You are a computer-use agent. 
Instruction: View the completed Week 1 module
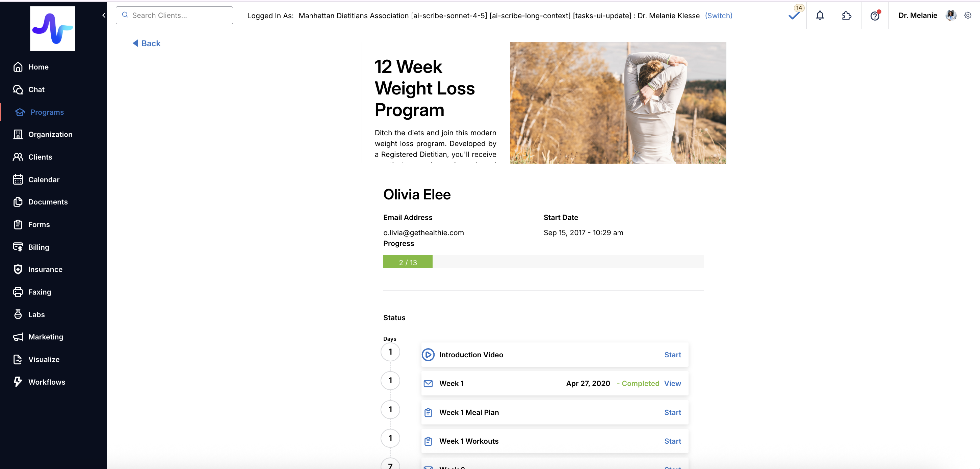click(672, 384)
